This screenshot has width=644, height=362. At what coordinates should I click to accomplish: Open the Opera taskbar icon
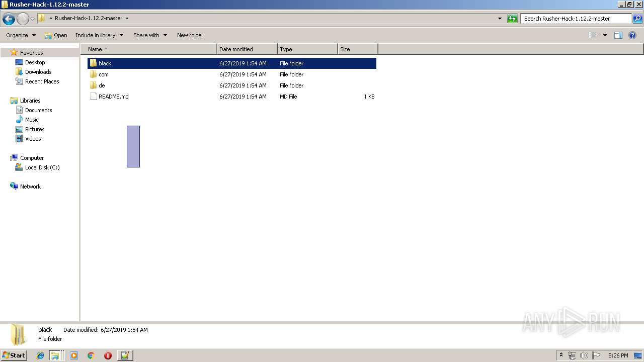pos(108,355)
